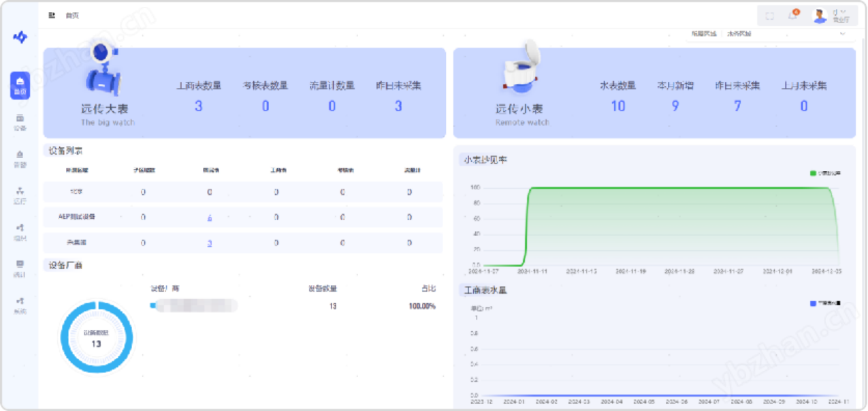Viewport: 868px width, 411px height.
Task: Open notifications bell with orange badge
Action: point(792,16)
